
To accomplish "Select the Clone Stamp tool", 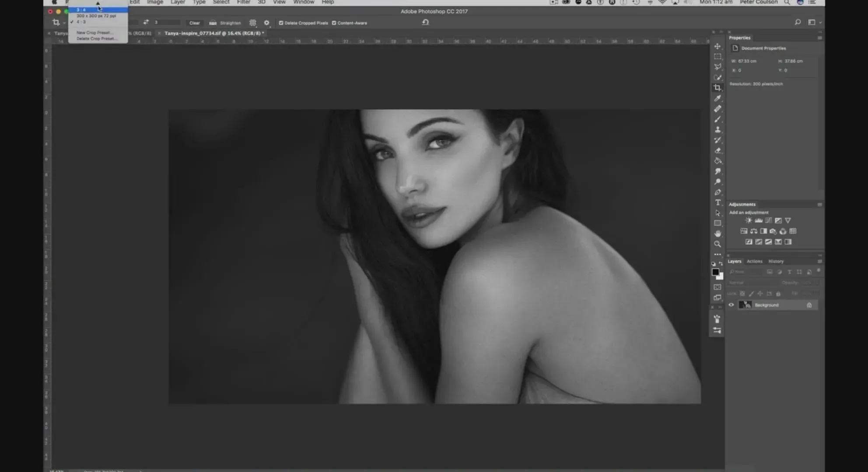I will 717,130.
